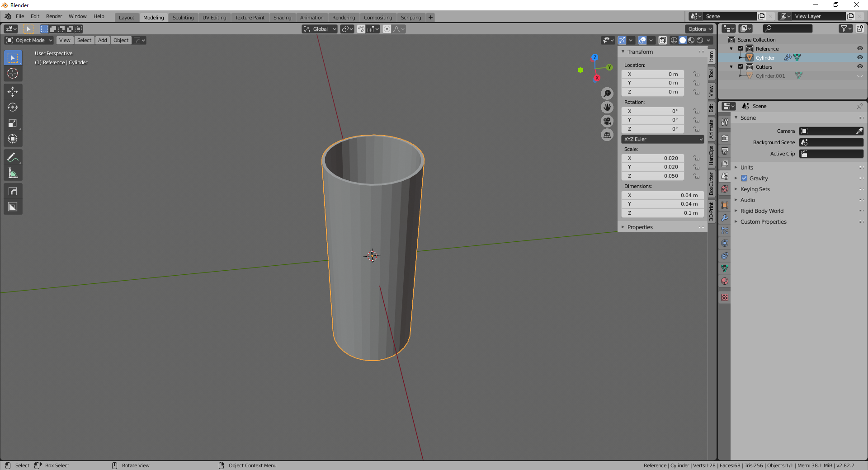Hide the Cutters collection with eye icon
Image resolution: width=868 pixels, height=470 pixels.
860,66
